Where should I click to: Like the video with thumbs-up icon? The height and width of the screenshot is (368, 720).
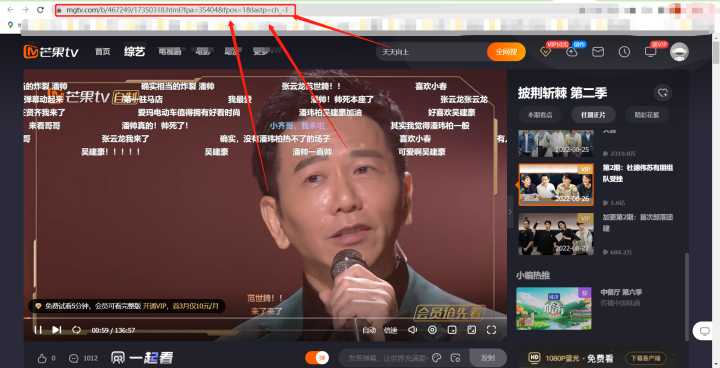42,358
